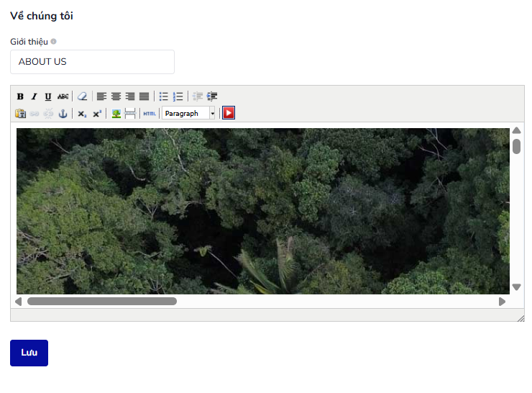Click the Lưu save button
Screen dimensions: 532x393
point(29,353)
